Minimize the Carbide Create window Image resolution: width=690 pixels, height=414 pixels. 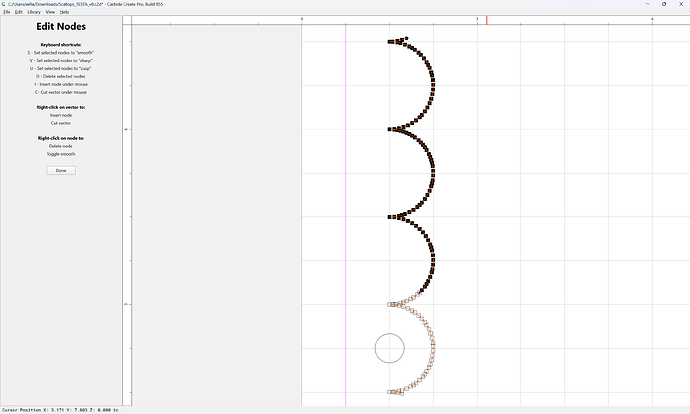(x=647, y=4)
